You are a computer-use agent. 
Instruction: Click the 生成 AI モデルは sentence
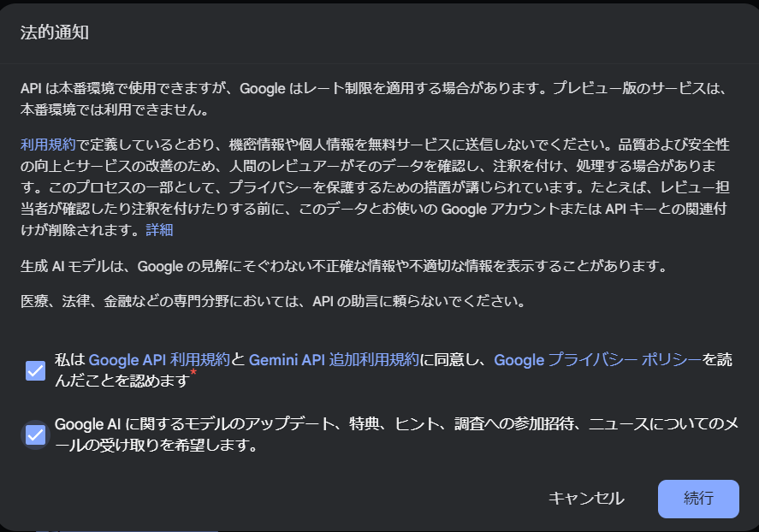click(345, 266)
